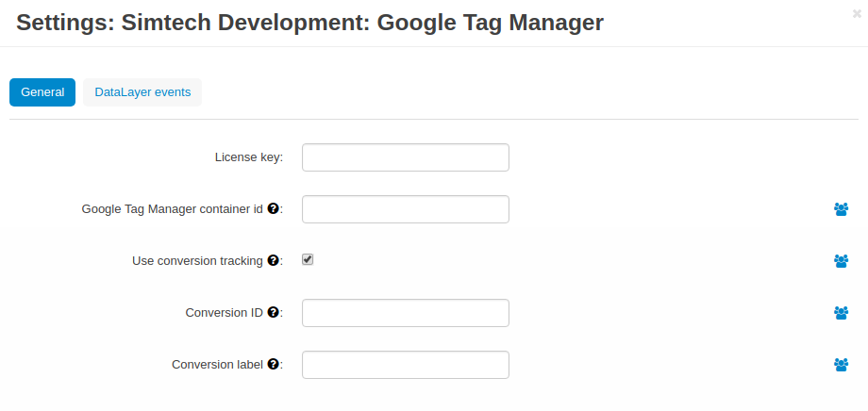The width and height of the screenshot is (868, 411).
Task: Focus the License key text field
Action: (x=405, y=157)
